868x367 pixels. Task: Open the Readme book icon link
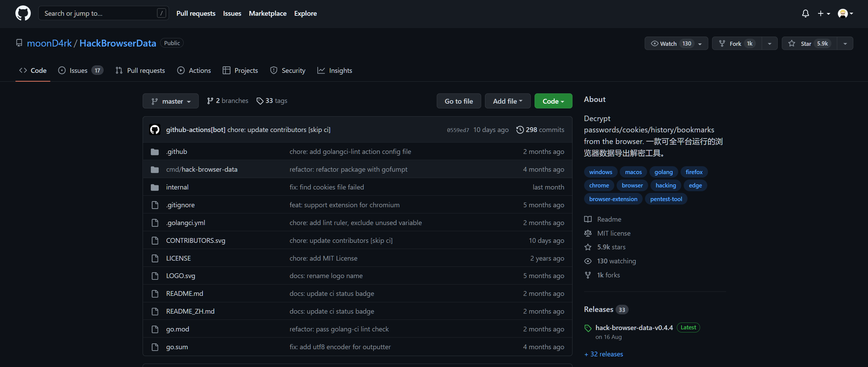[588, 219]
